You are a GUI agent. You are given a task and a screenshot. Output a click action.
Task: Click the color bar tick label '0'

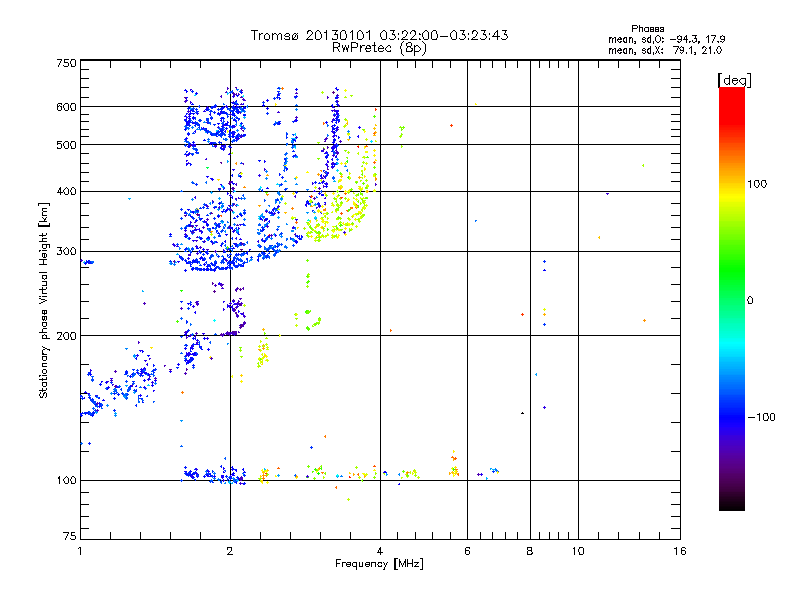point(750,301)
